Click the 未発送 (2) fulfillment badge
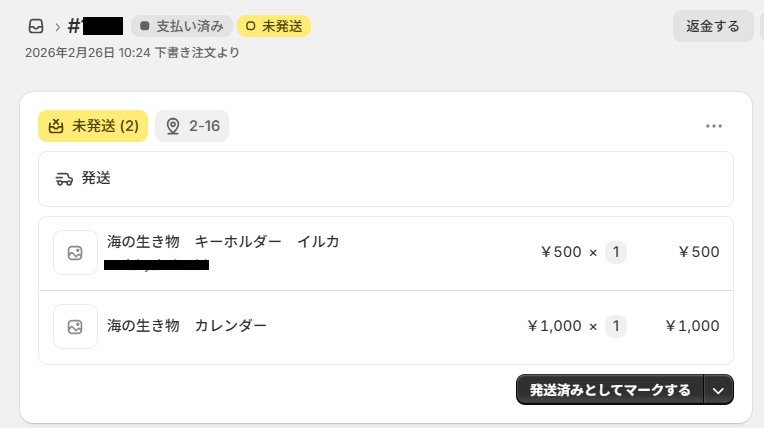This screenshot has height=428, width=764. click(93, 126)
